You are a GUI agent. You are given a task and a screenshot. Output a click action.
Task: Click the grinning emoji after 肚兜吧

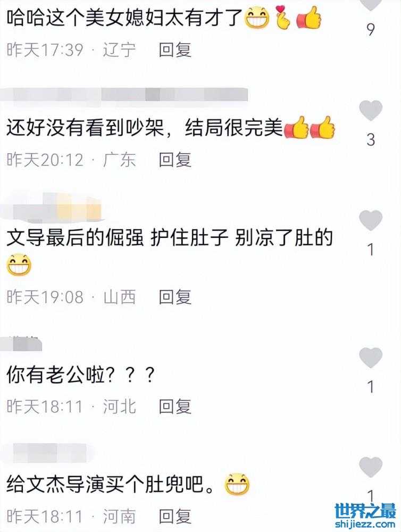tap(237, 484)
